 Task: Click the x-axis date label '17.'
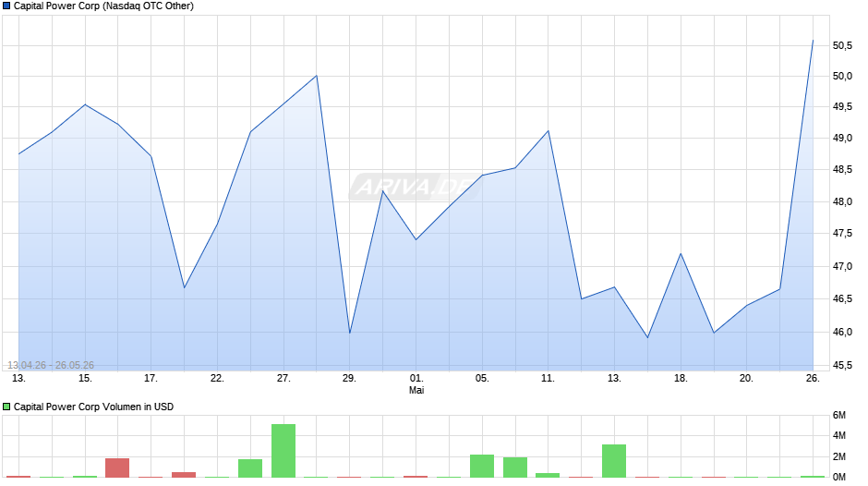151,379
